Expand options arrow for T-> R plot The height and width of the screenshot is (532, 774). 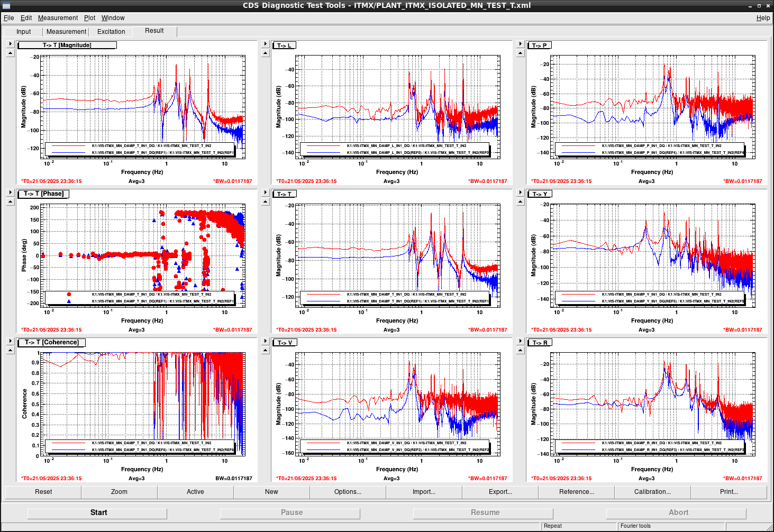[x=520, y=341]
